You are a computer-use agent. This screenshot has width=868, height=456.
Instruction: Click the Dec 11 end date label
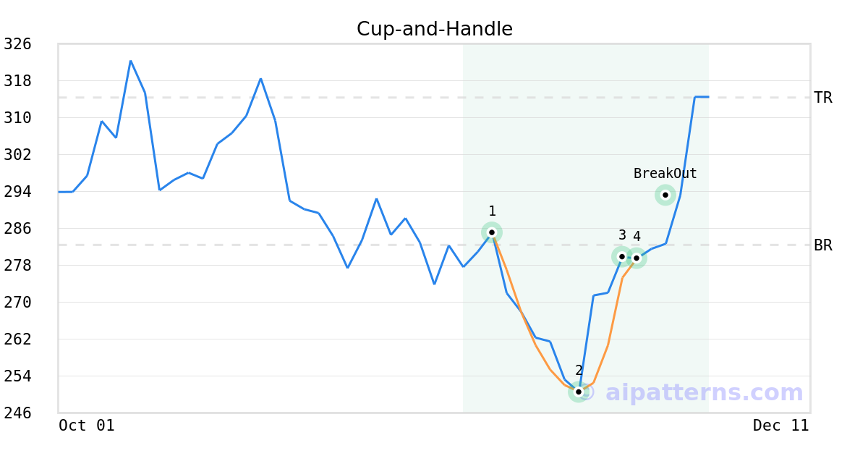pyautogui.click(x=780, y=426)
